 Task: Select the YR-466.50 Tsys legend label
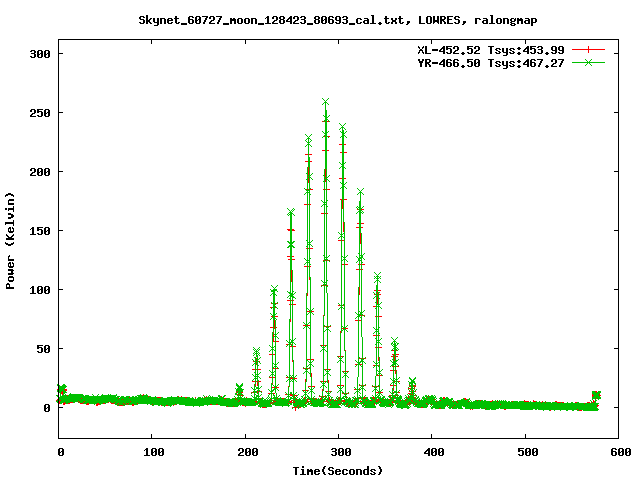pyautogui.click(x=493, y=62)
